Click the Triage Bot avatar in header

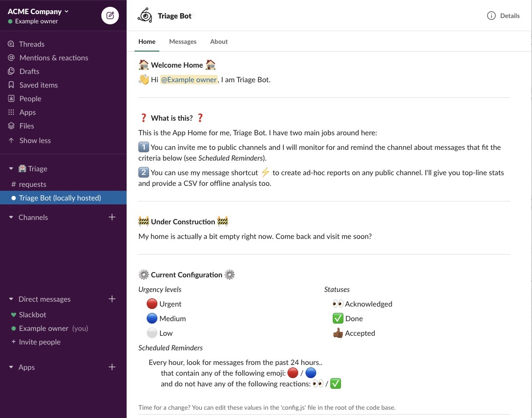[145, 16]
